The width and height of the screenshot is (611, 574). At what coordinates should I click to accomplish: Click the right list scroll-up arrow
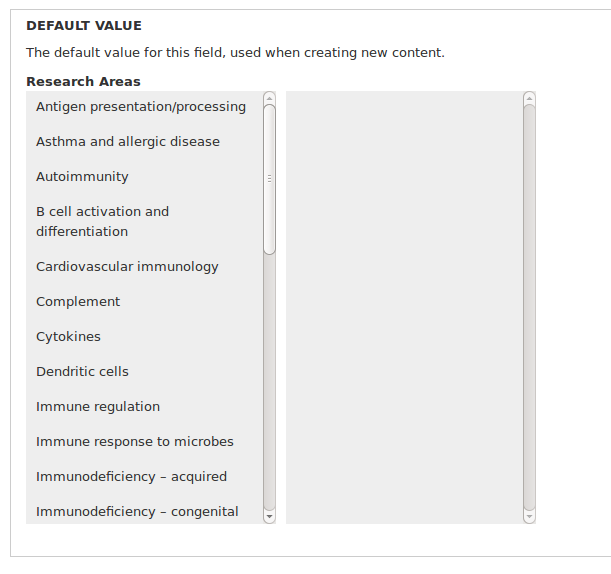click(529, 98)
